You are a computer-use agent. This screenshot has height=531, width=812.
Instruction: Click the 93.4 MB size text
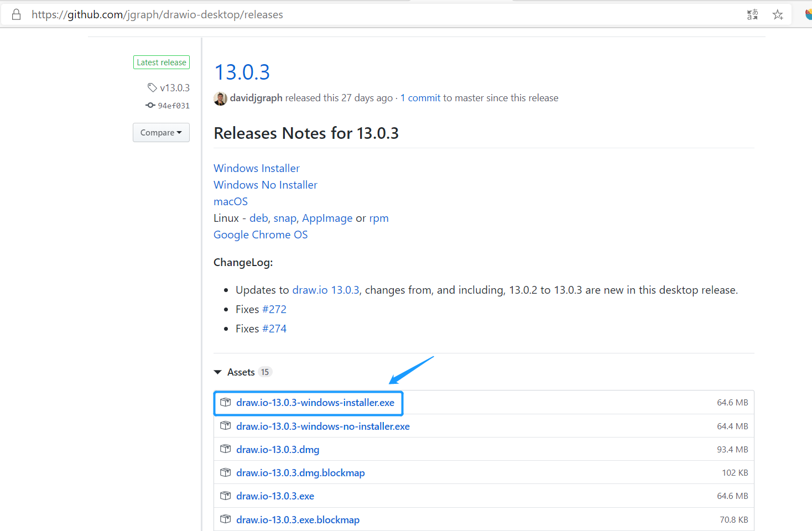(732, 450)
